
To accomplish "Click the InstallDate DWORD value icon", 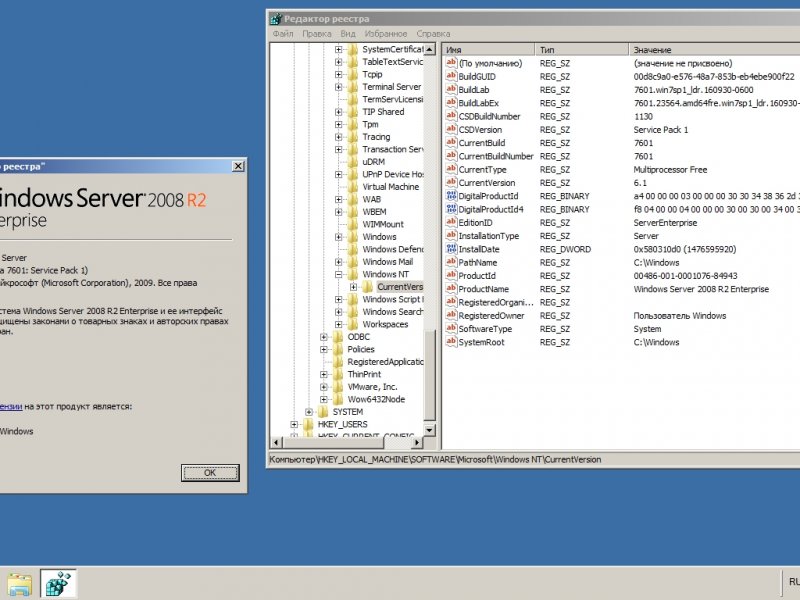I will point(451,249).
